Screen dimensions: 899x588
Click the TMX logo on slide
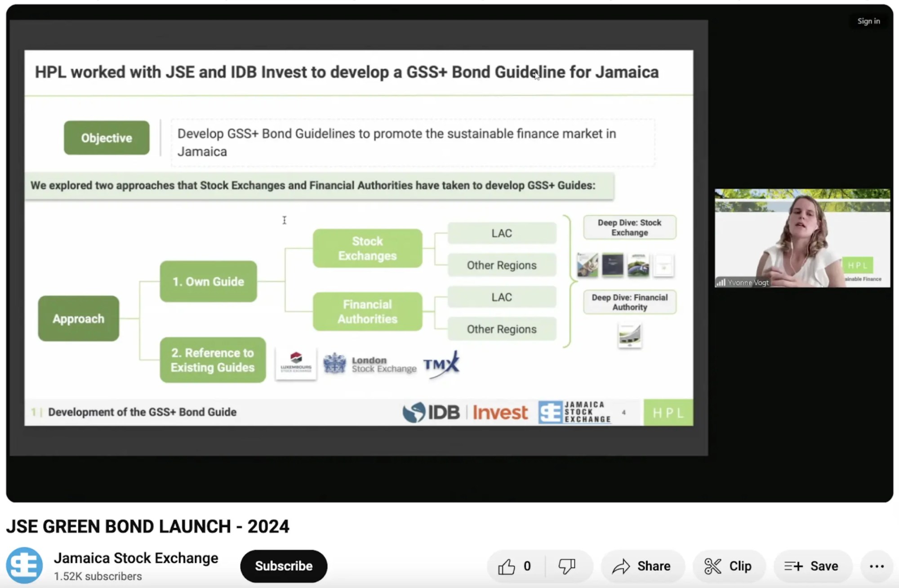[x=442, y=364]
